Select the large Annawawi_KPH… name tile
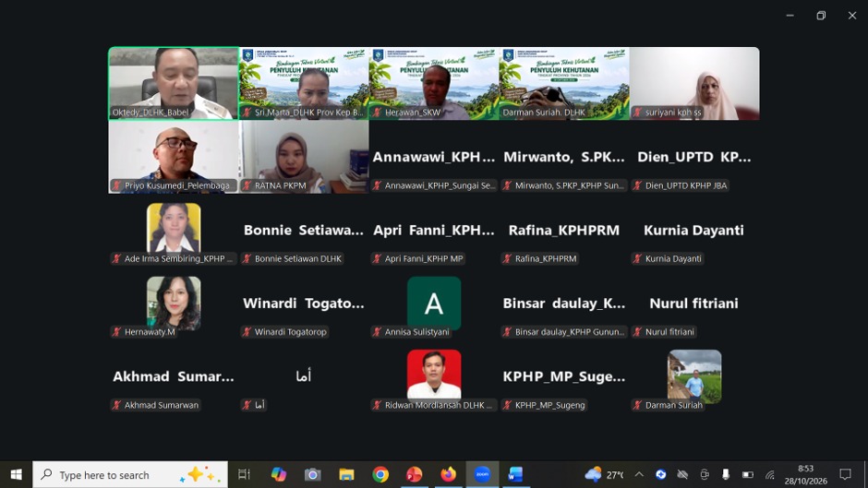This screenshot has height=488, width=868. click(x=433, y=157)
